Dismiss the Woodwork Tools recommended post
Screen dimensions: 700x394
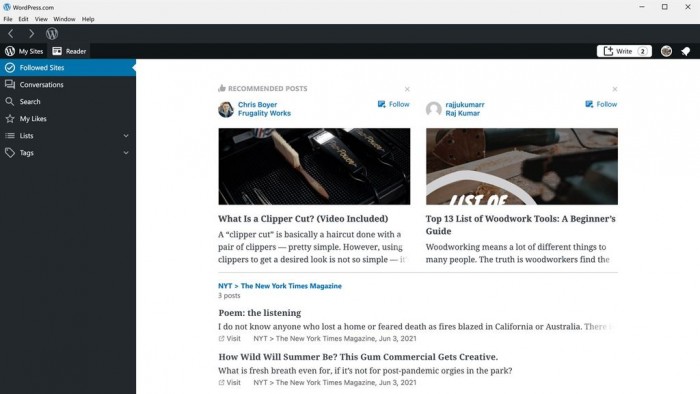pyautogui.click(x=615, y=89)
